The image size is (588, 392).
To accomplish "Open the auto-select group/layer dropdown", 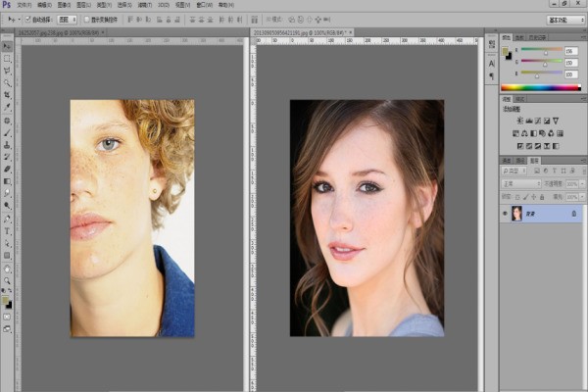I will coord(67,19).
